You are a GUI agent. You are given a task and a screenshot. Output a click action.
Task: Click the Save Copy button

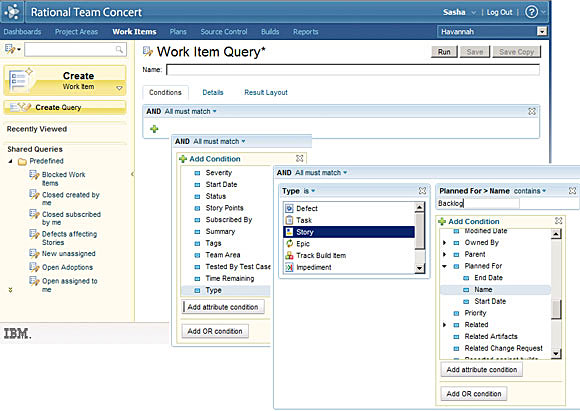click(516, 52)
